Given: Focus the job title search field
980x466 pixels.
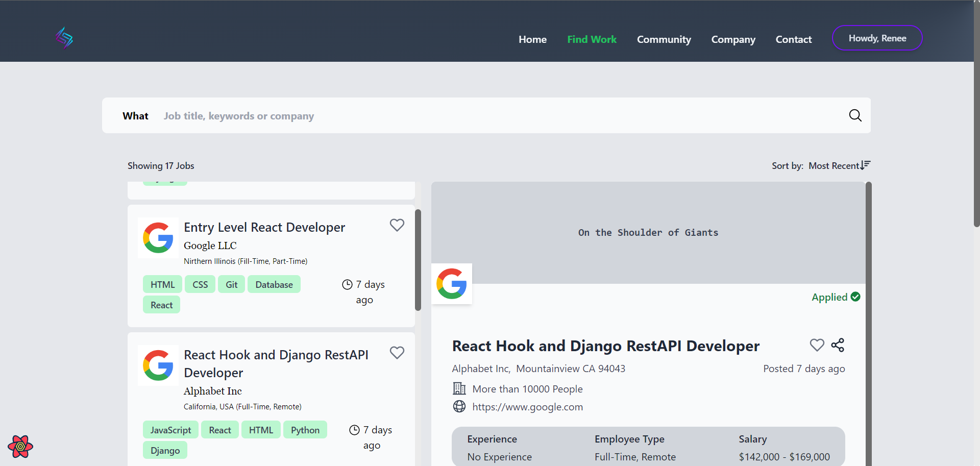Looking at the screenshot, I should pos(500,116).
